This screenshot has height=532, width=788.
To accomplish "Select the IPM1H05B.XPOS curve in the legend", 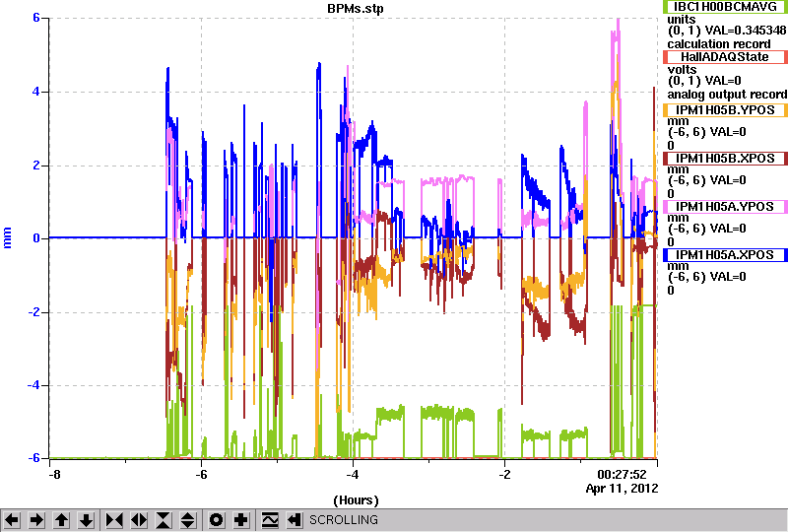I will pyautogui.click(x=725, y=159).
